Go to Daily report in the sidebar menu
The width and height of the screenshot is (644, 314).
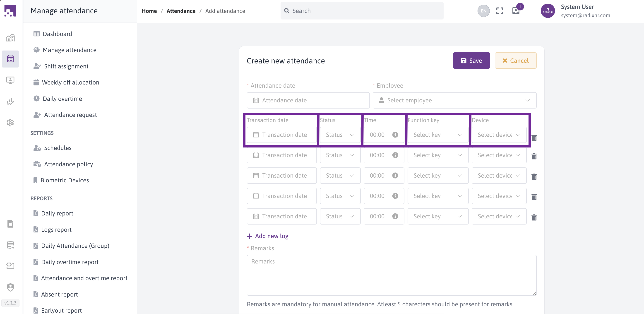tap(57, 213)
